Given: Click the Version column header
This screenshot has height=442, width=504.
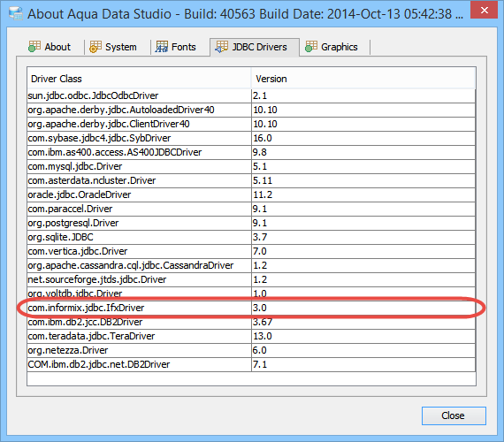Looking at the screenshot, I should pyautogui.click(x=363, y=78).
